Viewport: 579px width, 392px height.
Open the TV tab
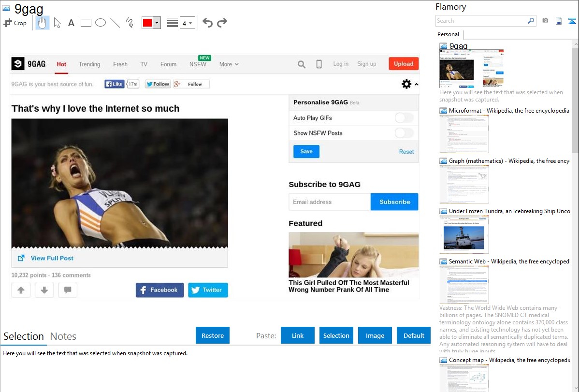144,64
